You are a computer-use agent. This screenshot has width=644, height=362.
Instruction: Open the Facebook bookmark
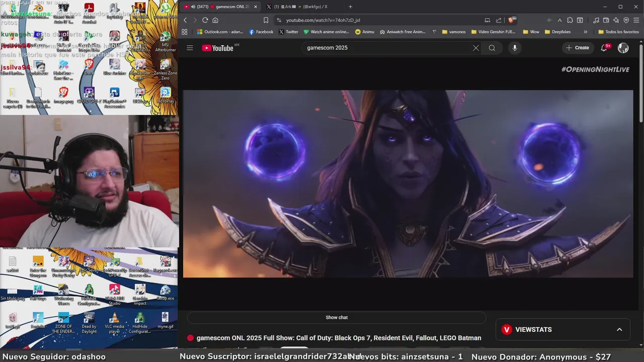click(x=261, y=32)
